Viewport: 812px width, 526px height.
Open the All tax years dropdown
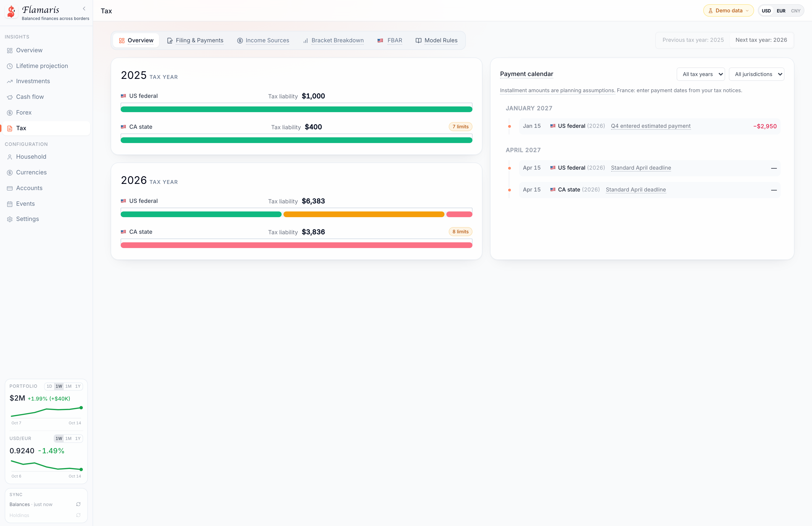click(x=701, y=74)
